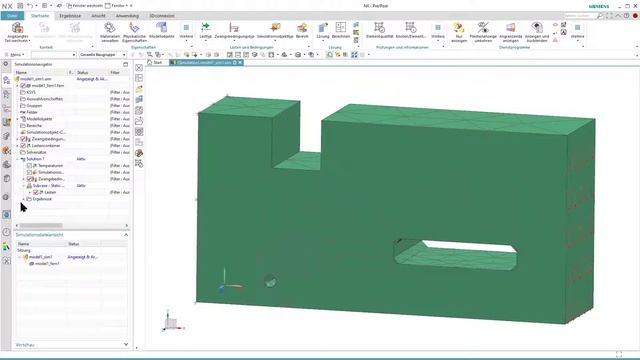This screenshot has height=360, width=640.
Task: Expand the Vorschau panel
Action: (126, 344)
